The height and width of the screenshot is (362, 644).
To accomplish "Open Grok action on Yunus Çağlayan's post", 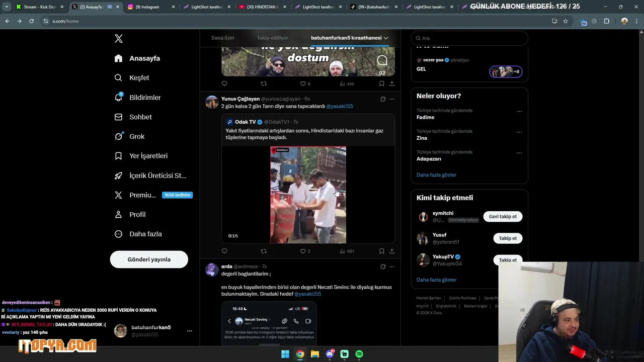I will (x=383, y=99).
